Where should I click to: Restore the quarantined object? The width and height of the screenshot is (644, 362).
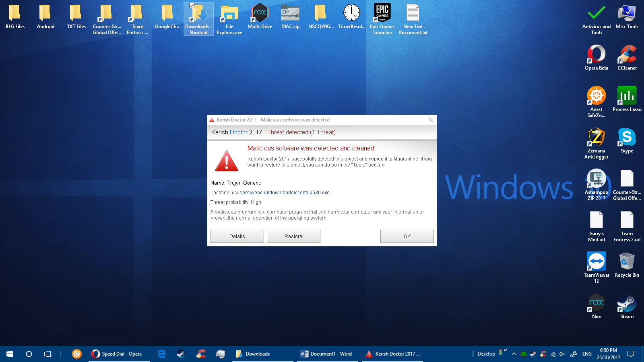293,236
